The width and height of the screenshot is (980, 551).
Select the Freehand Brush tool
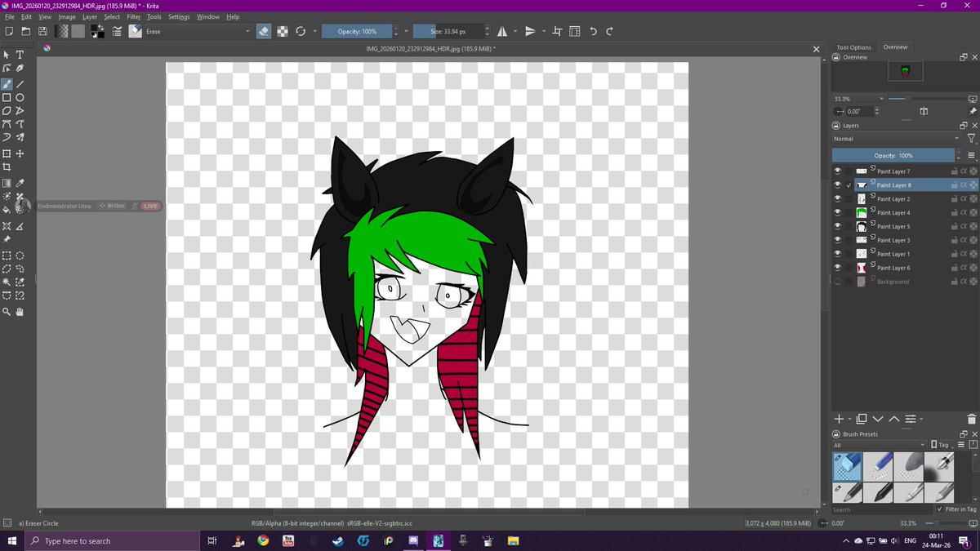(x=7, y=84)
